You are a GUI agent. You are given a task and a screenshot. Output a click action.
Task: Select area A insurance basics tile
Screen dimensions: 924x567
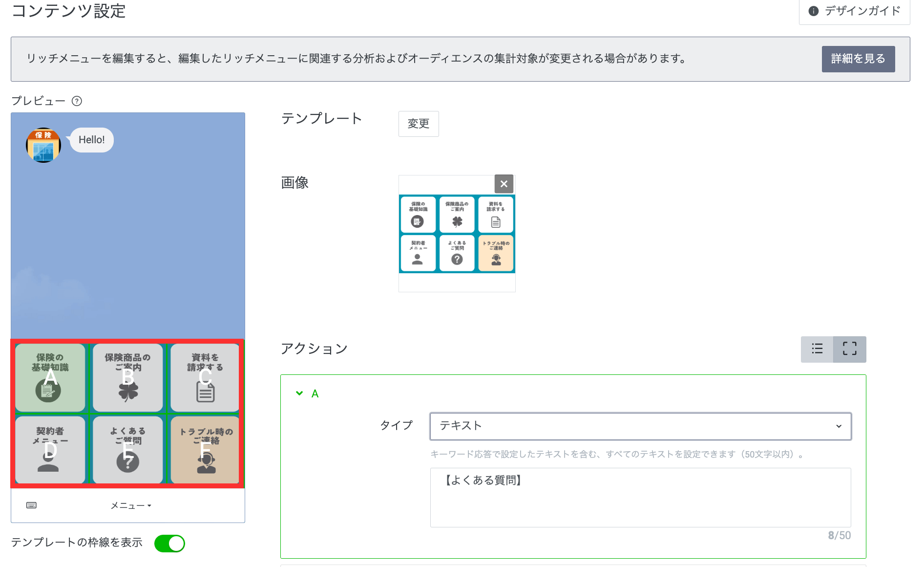[x=50, y=377]
